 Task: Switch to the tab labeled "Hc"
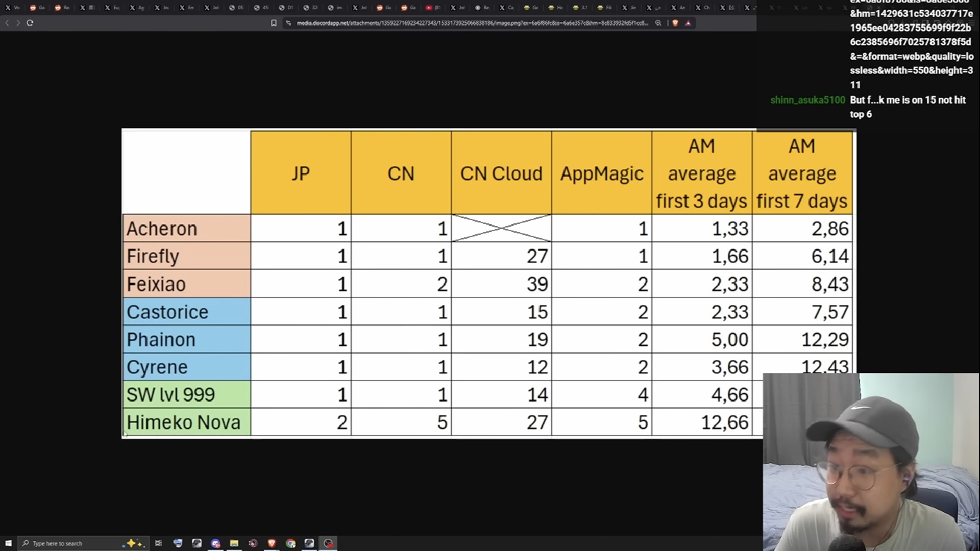point(556,8)
